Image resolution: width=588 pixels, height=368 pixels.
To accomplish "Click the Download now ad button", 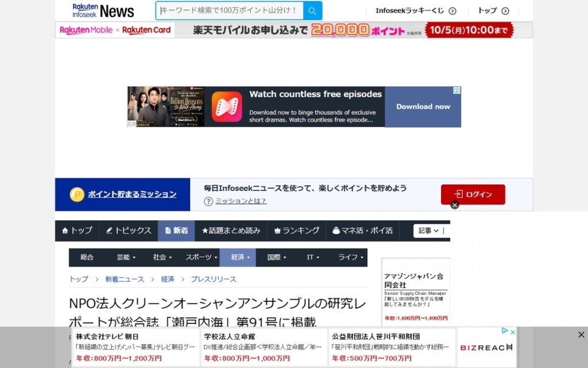I will click(x=423, y=106).
